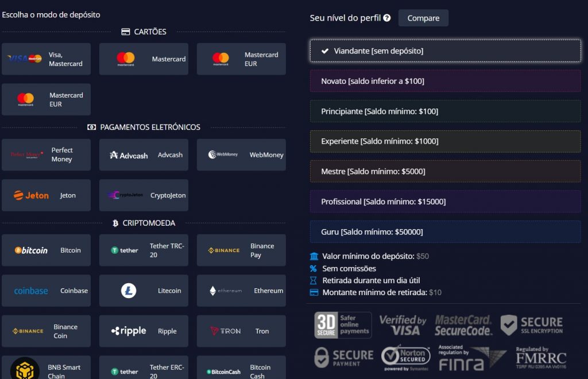The image size is (588, 379).
Task: Click the Norton Secured badge
Action: (406, 357)
